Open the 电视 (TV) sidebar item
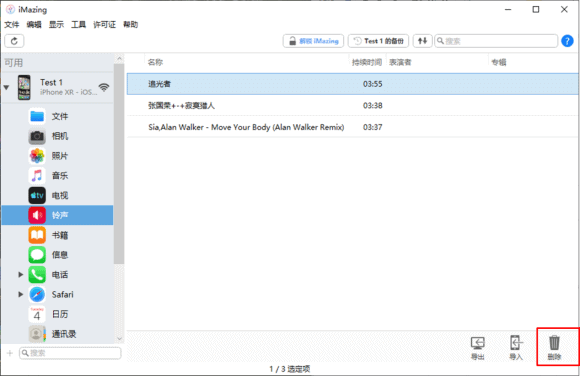Viewport: 580px width, 376px height. (x=57, y=195)
